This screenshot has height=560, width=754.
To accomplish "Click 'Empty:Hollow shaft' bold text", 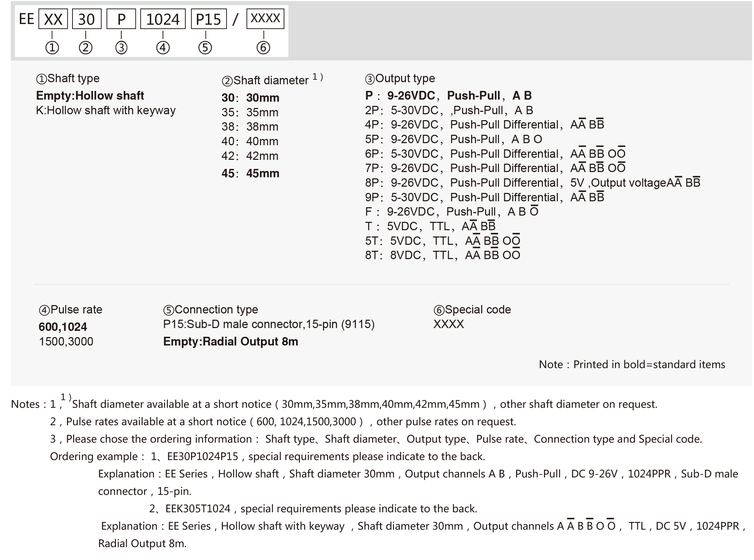I will pyautogui.click(x=90, y=95).
